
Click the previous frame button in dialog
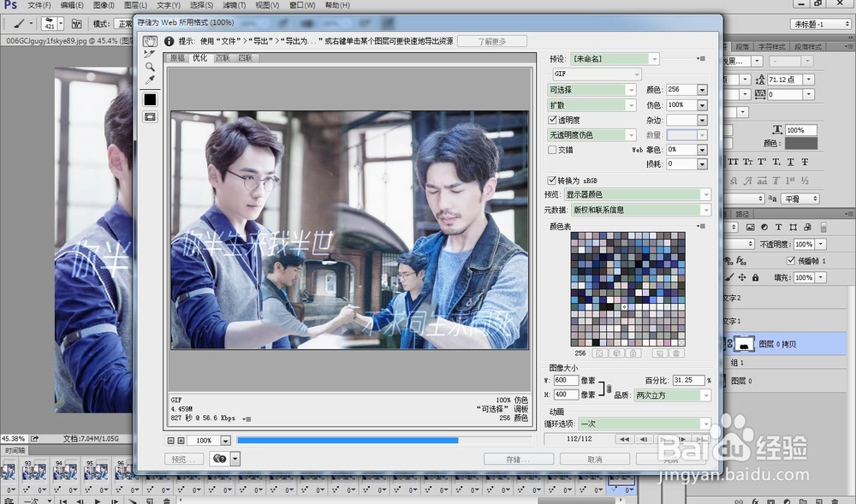pos(645,439)
